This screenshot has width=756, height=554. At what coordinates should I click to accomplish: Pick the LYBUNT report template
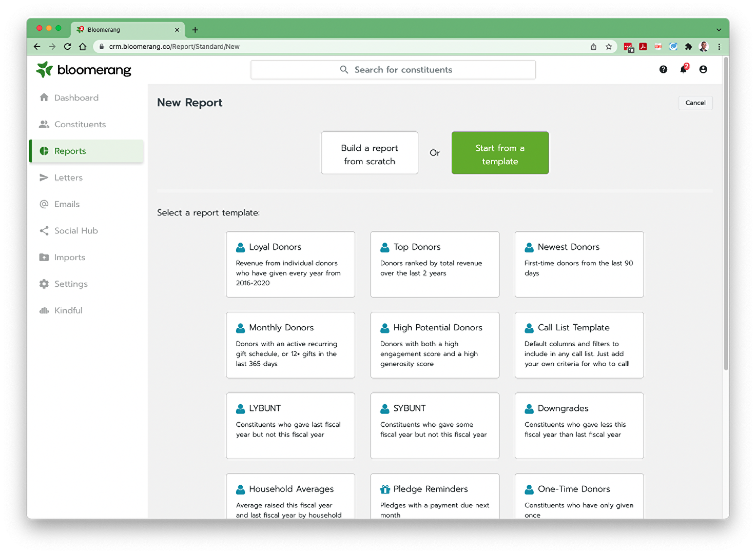click(290, 425)
